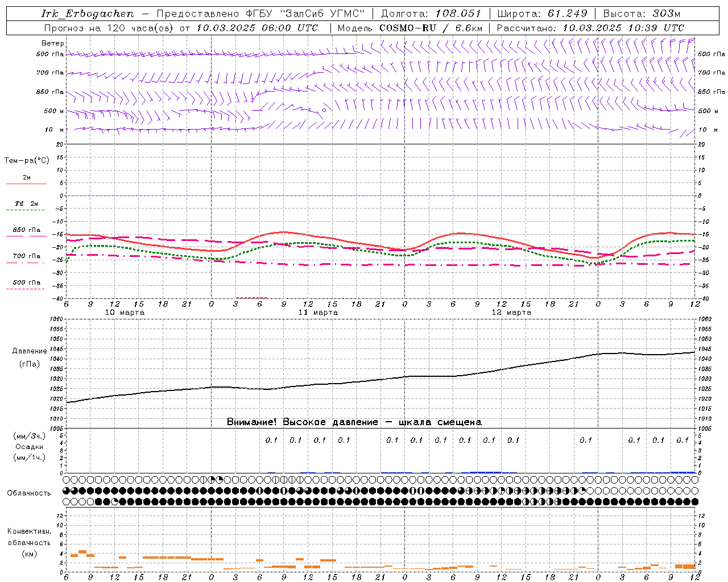
Task: Click the 500 м wind level label on left
Action: click(x=54, y=111)
